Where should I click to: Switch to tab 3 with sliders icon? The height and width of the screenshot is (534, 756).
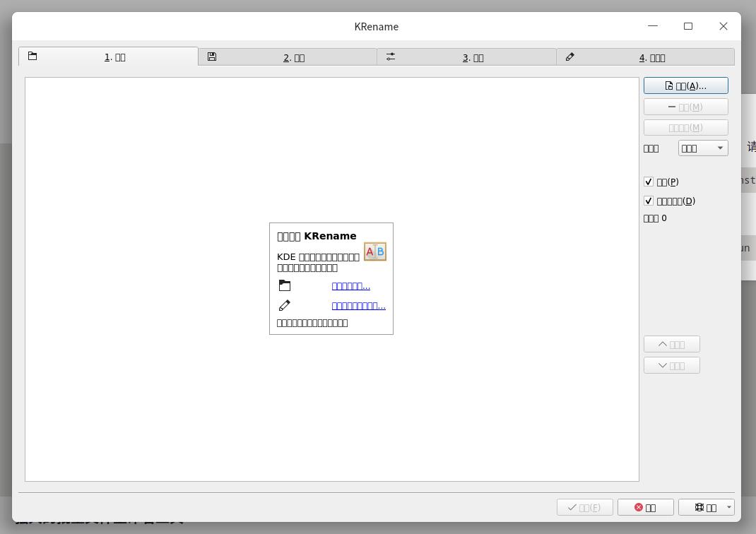click(x=467, y=57)
